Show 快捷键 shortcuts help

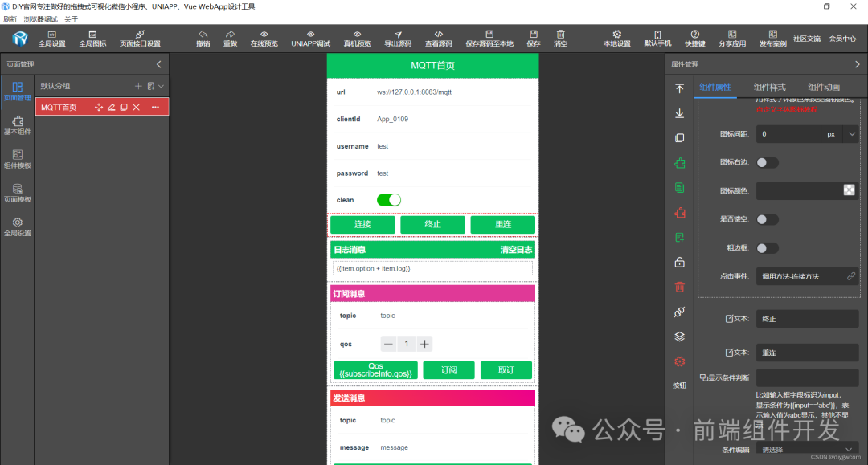click(x=694, y=39)
